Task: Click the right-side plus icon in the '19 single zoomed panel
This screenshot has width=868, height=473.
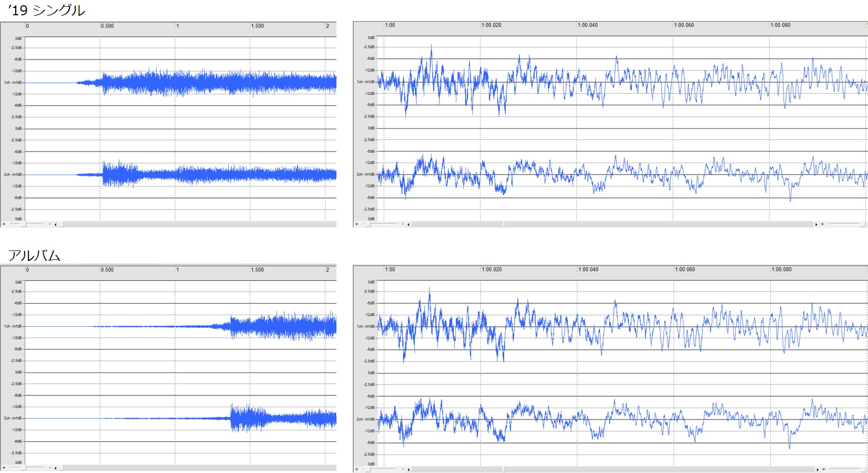Action: coord(822,224)
